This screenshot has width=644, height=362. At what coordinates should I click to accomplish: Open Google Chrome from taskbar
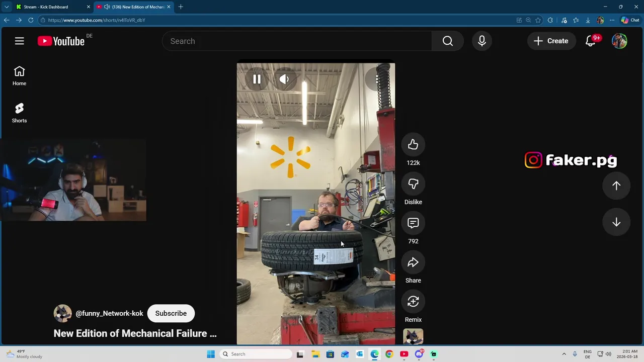coord(389,354)
